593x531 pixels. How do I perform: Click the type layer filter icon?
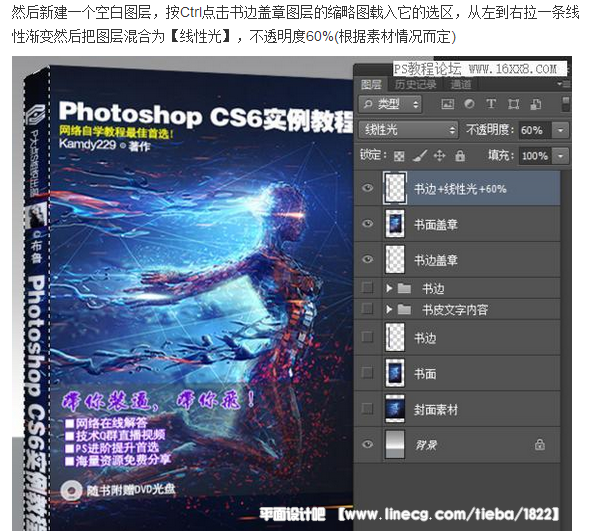click(x=491, y=104)
